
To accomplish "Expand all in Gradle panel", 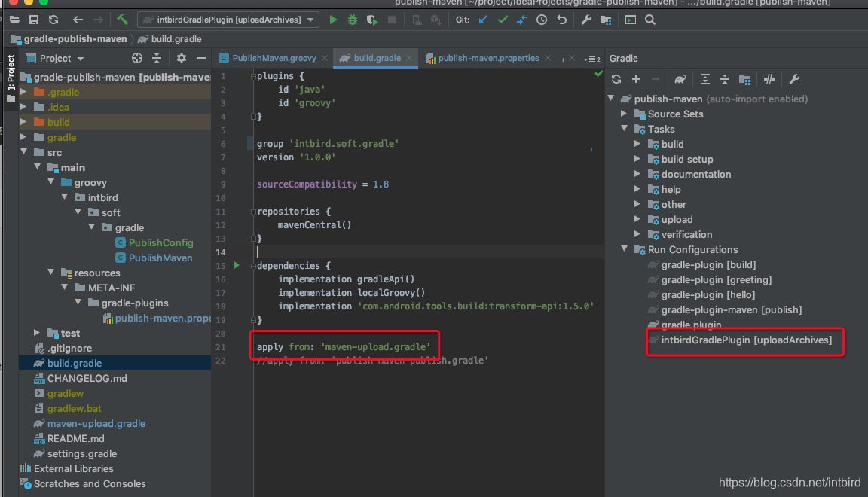I will click(x=704, y=79).
